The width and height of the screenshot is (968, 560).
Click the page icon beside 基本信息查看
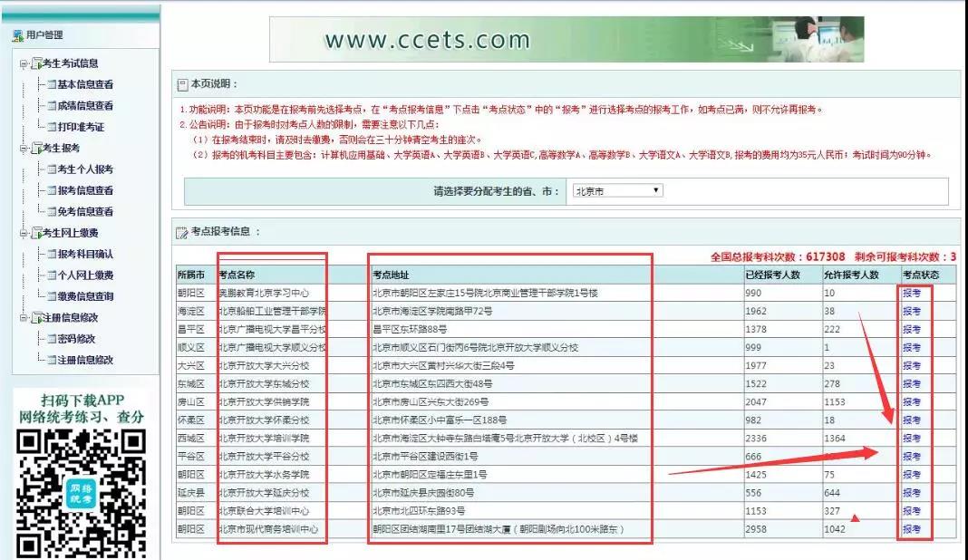tap(52, 84)
